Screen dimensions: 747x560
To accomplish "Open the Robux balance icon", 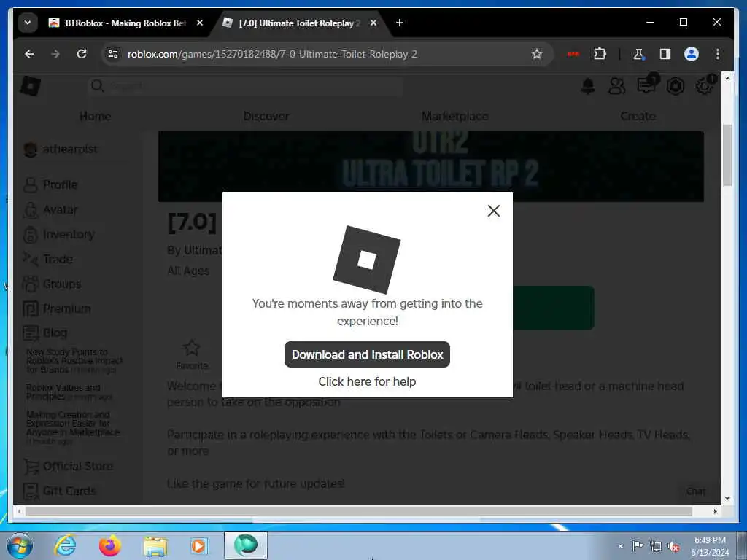I will pos(675,86).
